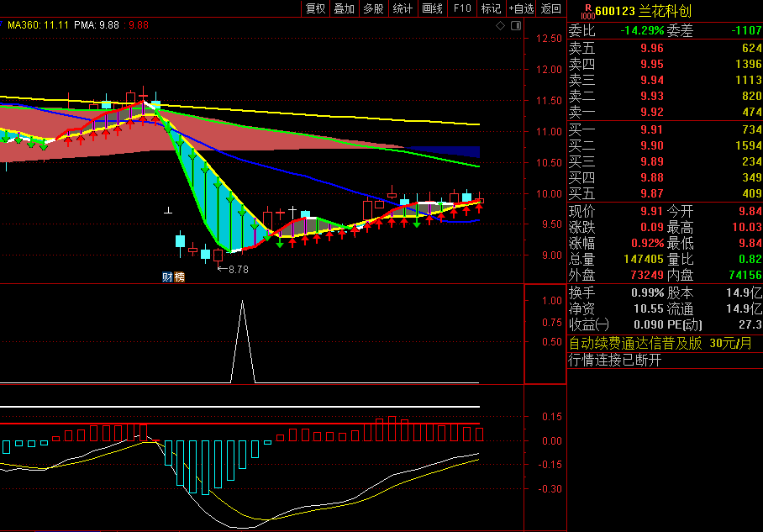This screenshot has height=532, width=763.
Task: Click the MA360: 11.11 indicator label
Action: click(39, 25)
